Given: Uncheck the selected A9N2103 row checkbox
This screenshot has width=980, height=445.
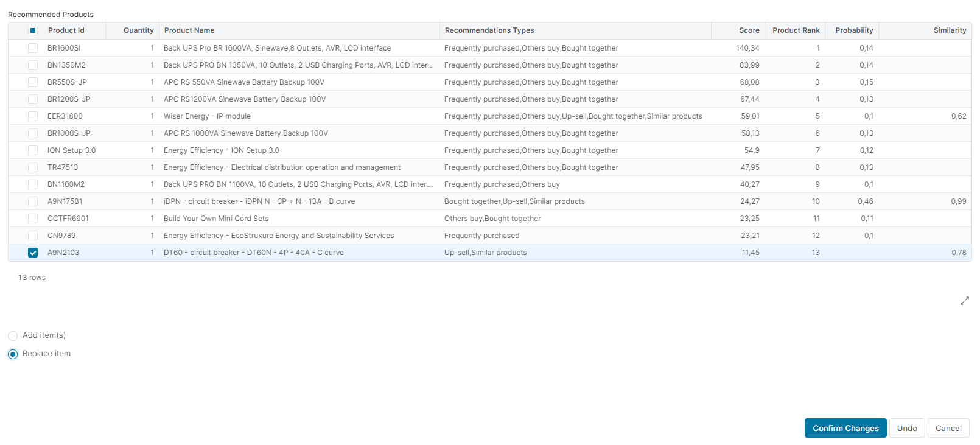Looking at the screenshot, I should [x=33, y=253].
